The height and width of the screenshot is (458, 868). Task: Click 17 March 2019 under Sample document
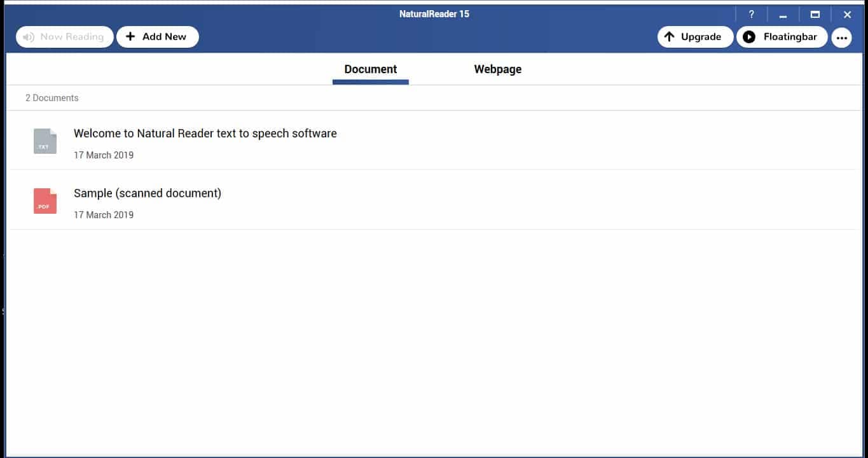coord(104,215)
